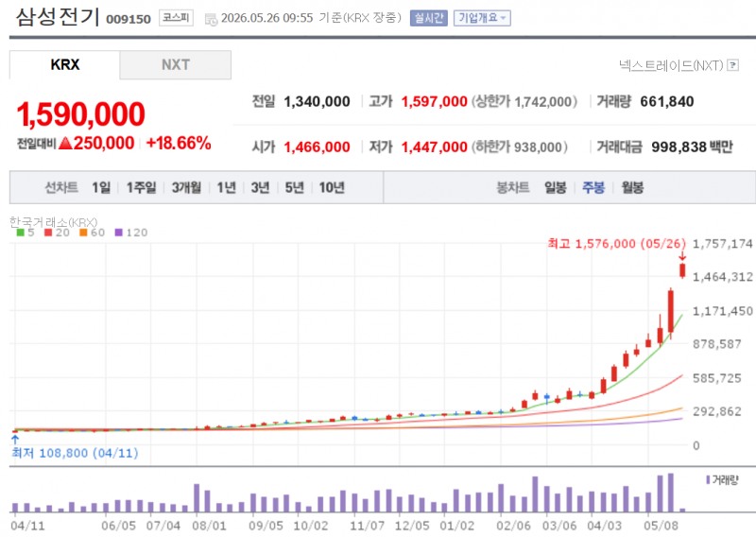This screenshot has height=537, width=756.
Task: Open the 기업개요 dropdown
Action: point(482,18)
